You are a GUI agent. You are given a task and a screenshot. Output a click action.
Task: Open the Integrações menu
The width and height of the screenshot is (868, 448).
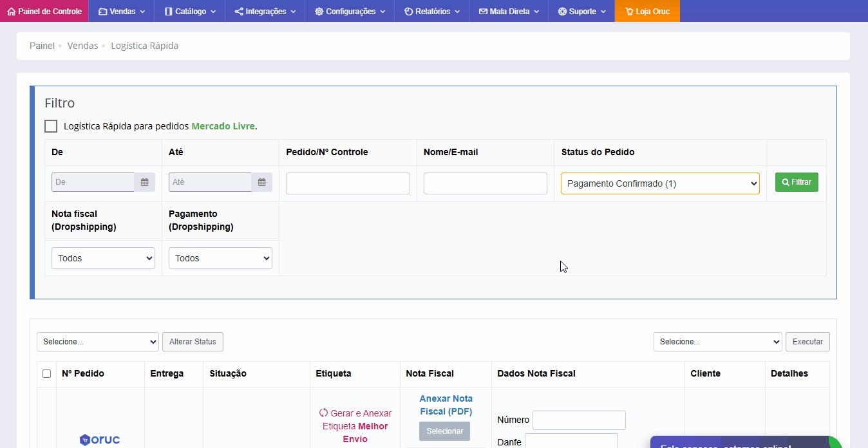[x=265, y=11]
